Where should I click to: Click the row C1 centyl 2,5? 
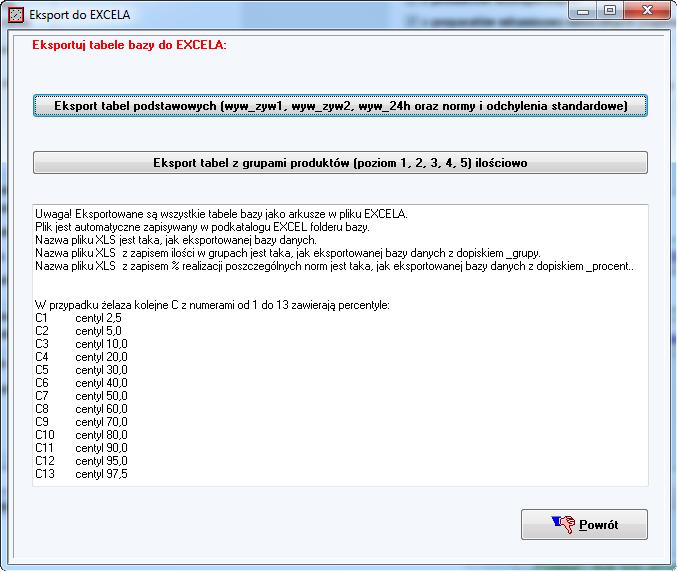[x=78, y=318]
